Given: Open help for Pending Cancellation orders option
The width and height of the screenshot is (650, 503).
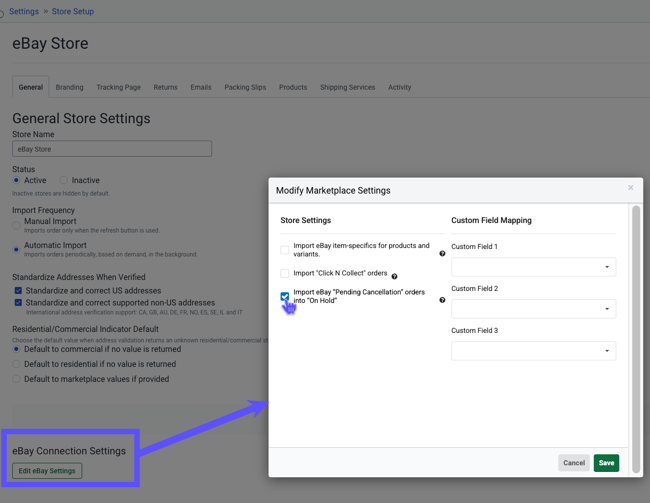Looking at the screenshot, I should 442,300.
